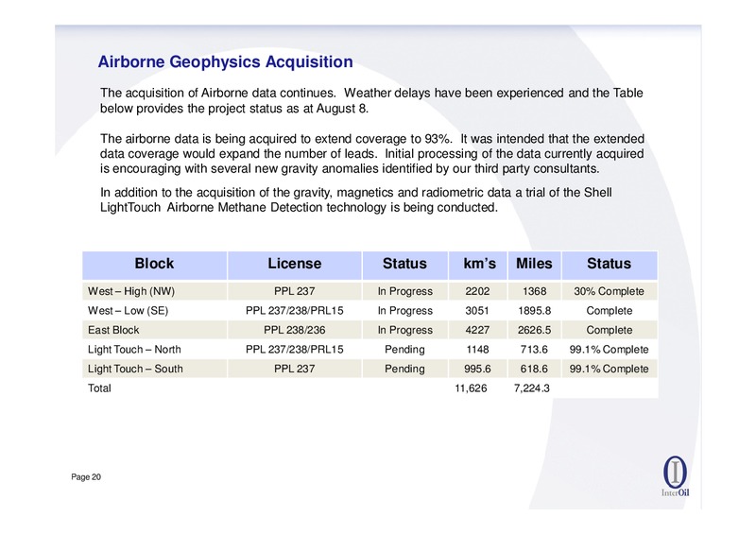Click 'In Progress' in East Block row

(405, 330)
